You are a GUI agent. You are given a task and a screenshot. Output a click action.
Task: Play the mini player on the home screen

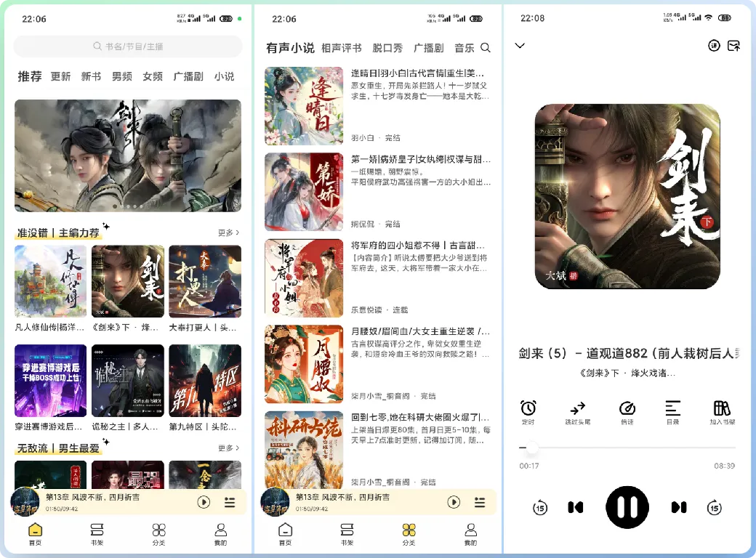(204, 502)
